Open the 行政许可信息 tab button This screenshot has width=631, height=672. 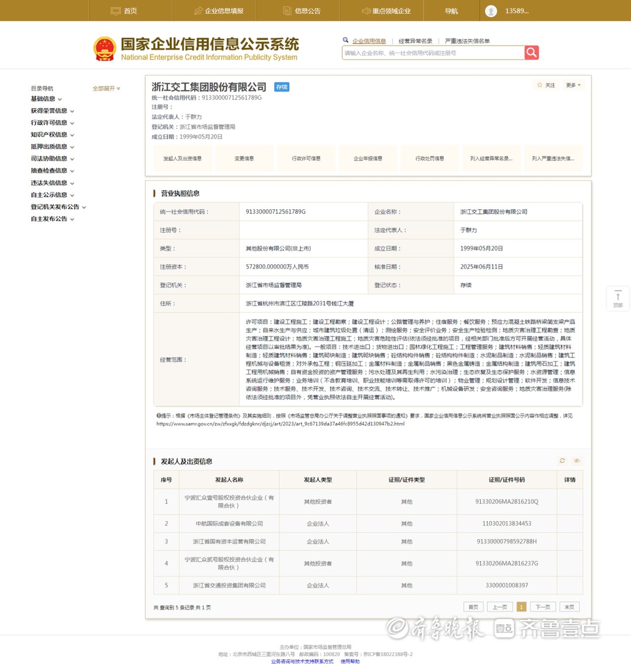306,158
